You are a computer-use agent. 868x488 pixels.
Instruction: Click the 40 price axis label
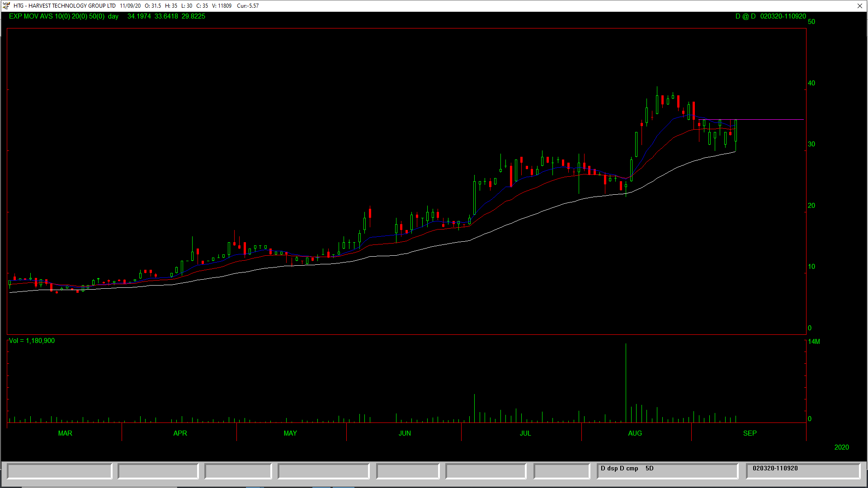pyautogui.click(x=811, y=83)
